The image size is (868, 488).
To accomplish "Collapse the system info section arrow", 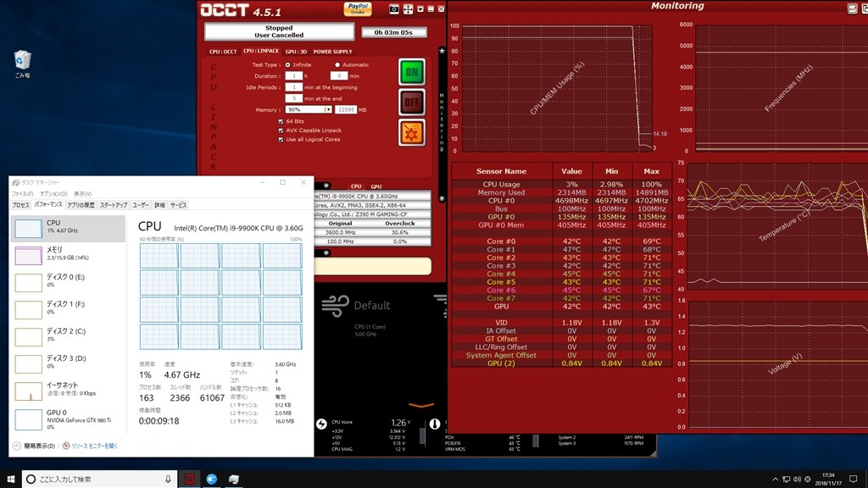I will pos(326,186).
